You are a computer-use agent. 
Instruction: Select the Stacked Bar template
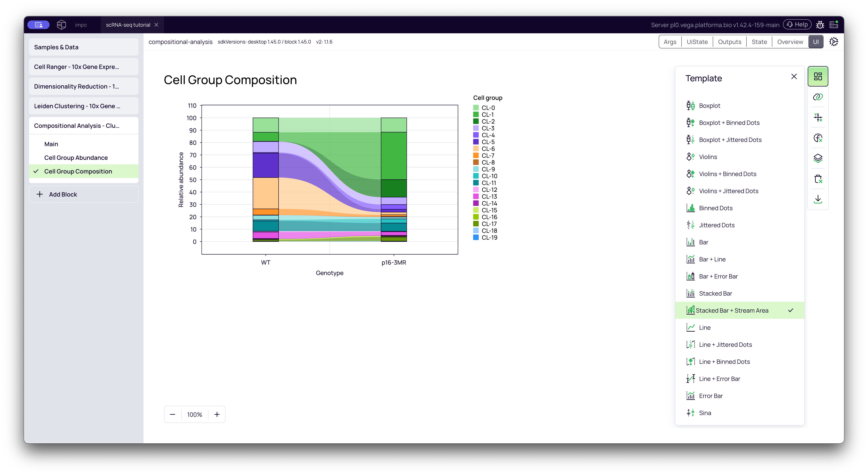(x=715, y=294)
